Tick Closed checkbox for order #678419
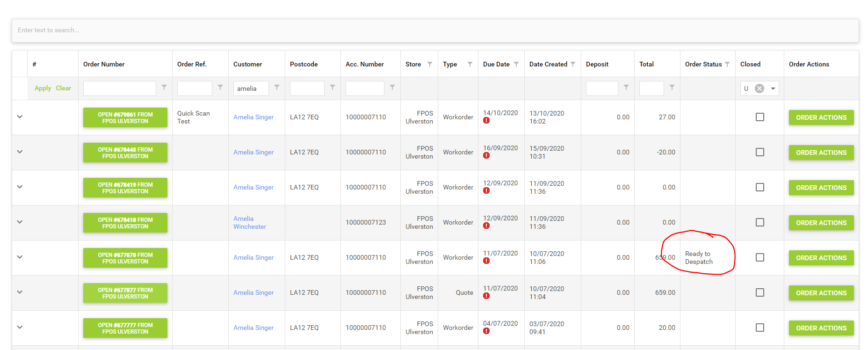Image resolution: width=868 pixels, height=350 pixels. [760, 187]
